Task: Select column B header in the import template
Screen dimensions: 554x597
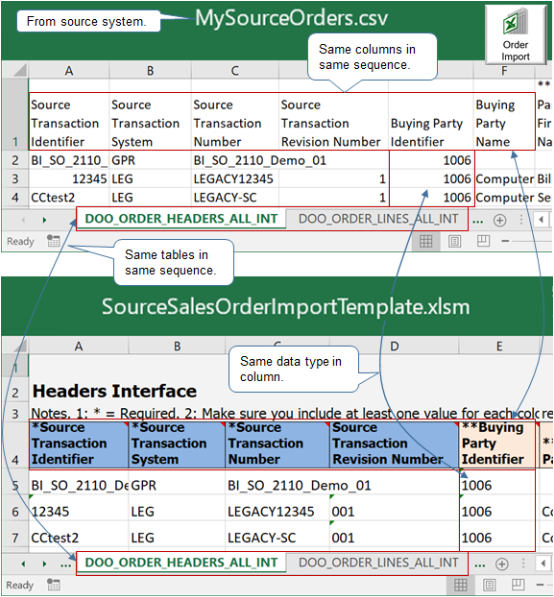Action: (177, 346)
